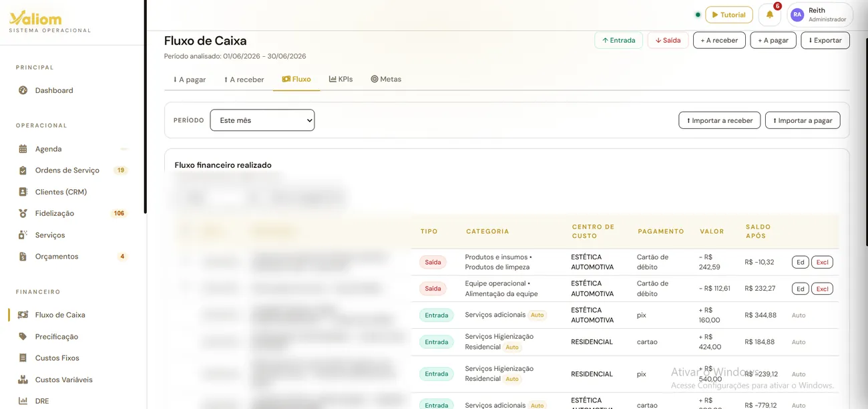Open the A receber tab
The height and width of the screenshot is (409, 868).
tap(244, 80)
